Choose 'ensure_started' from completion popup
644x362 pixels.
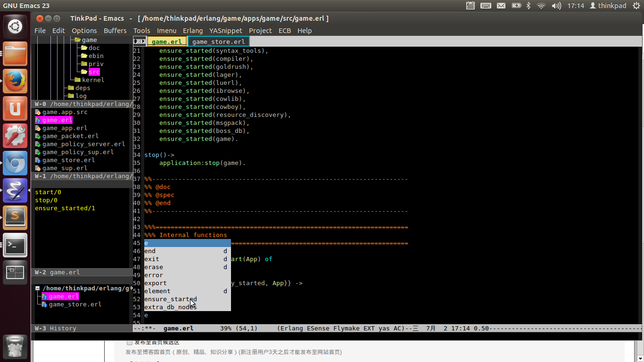click(x=187, y=299)
